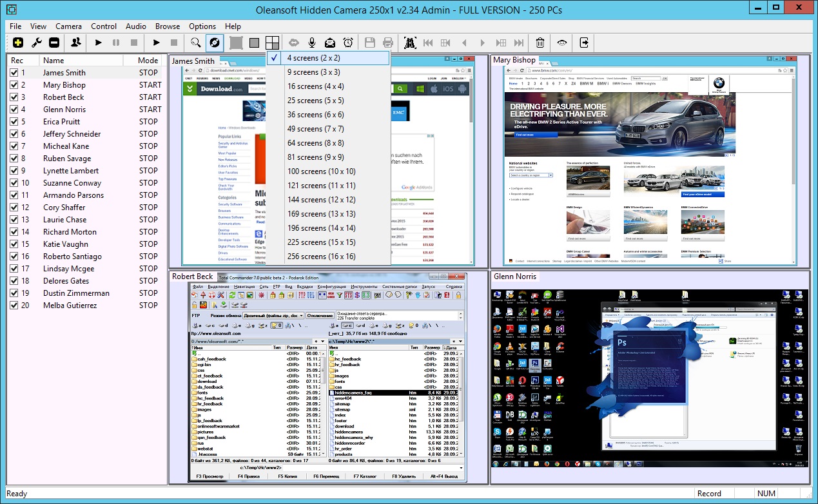The height and width of the screenshot is (504, 818).
Task: Click the printer icon
Action: tap(388, 43)
